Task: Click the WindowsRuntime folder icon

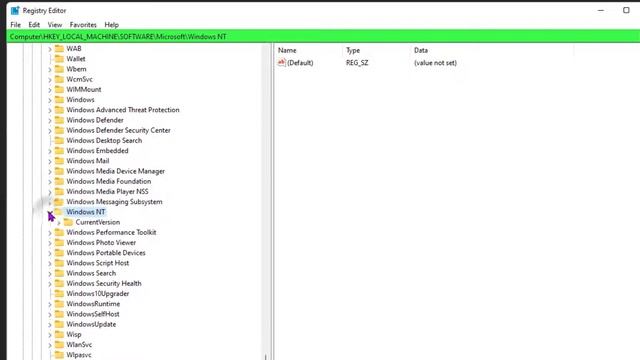Action: click(x=59, y=304)
